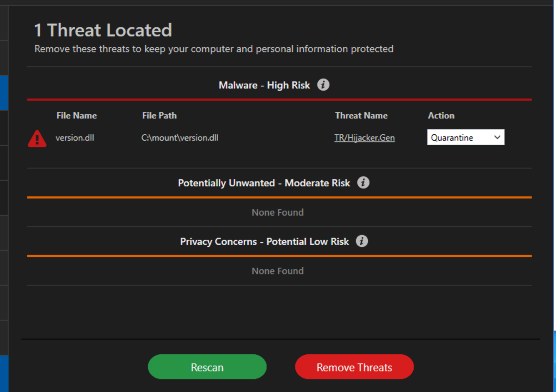Open info icon beside Privacy Concerns - Potential Low Risk
Screen dimensions: 556x392
[x=362, y=241]
